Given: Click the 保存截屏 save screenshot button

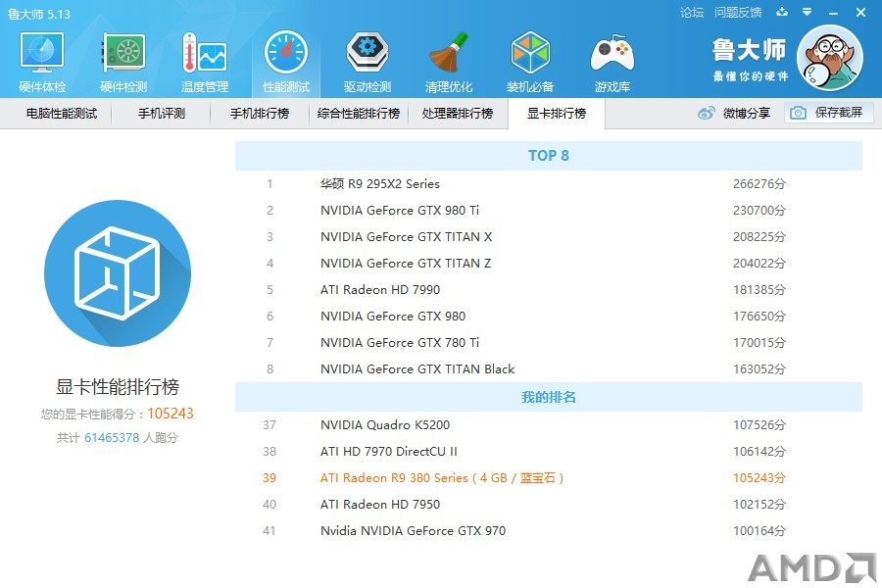Looking at the screenshot, I should click(x=828, y=113).
